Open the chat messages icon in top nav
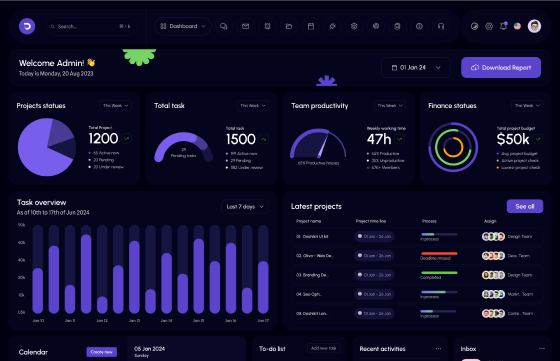 click(224, 26)
